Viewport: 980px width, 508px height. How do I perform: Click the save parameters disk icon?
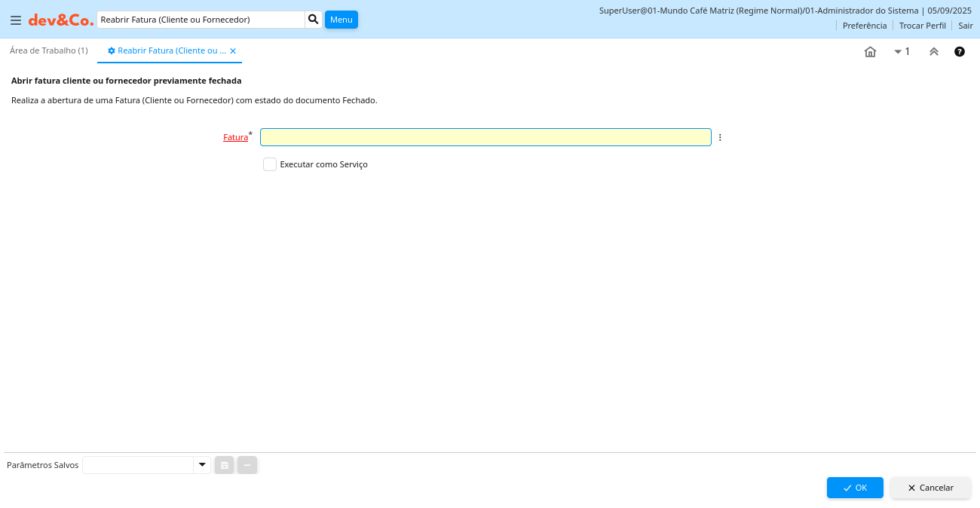pos(224,465)
